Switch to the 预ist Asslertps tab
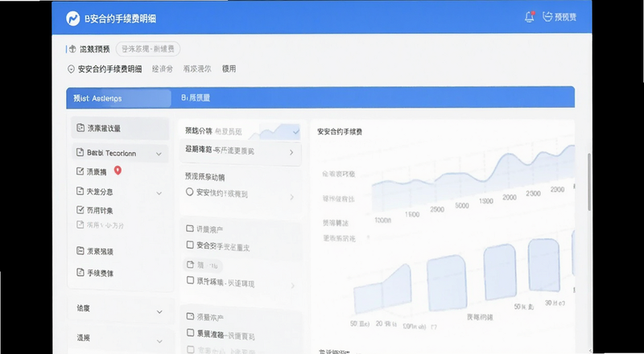 click(x=118, y=99)
